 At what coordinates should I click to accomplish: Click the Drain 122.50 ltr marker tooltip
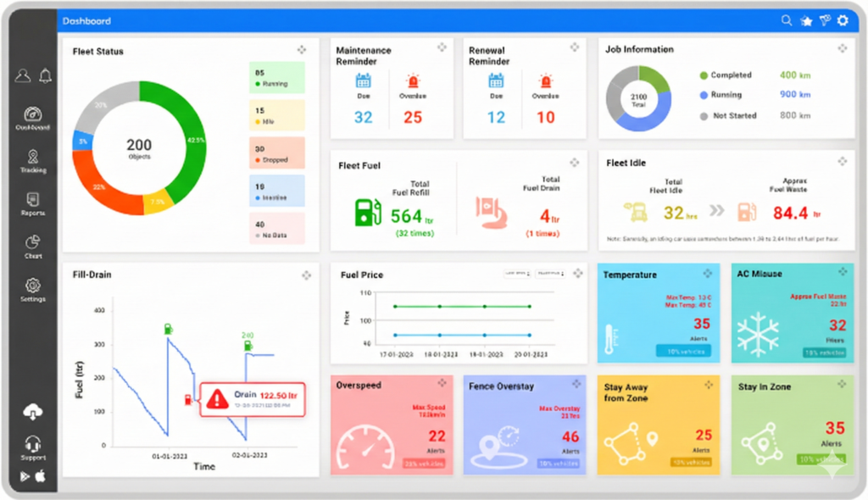click(x=252, y=398)
